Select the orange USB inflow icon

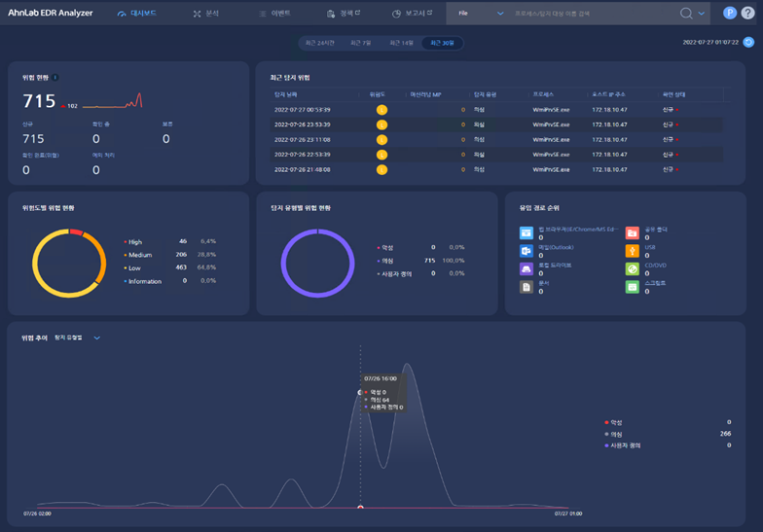[633, 251]
